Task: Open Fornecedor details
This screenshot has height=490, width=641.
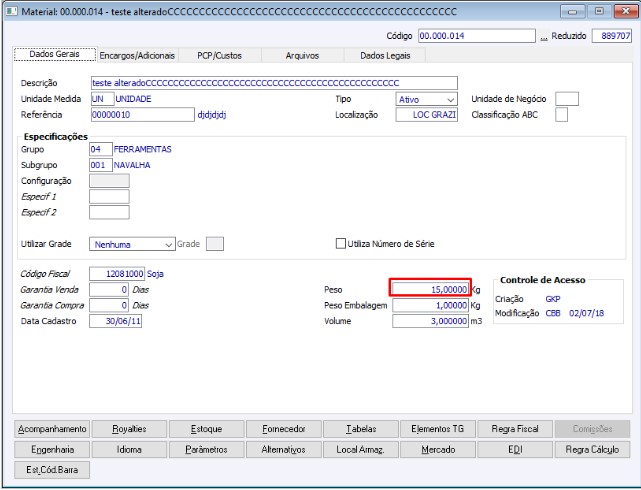Action: click(x=284, y=429)
